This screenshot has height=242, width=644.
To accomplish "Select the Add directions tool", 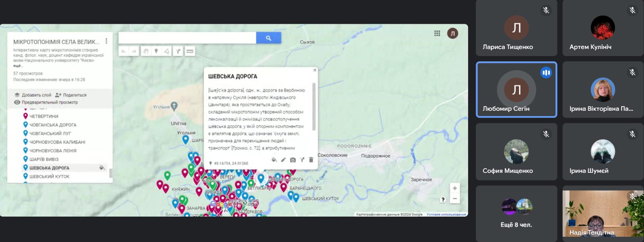I will [178, 51].
